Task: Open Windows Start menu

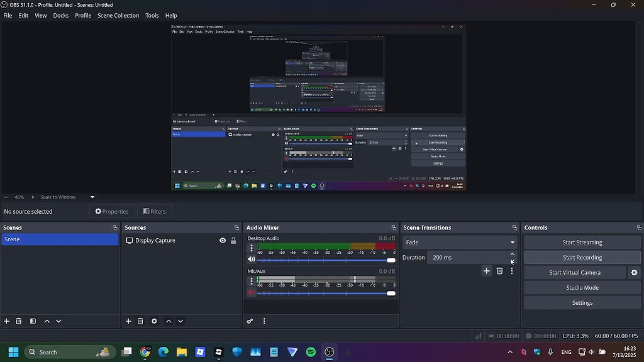Action: tap(14, 352)
